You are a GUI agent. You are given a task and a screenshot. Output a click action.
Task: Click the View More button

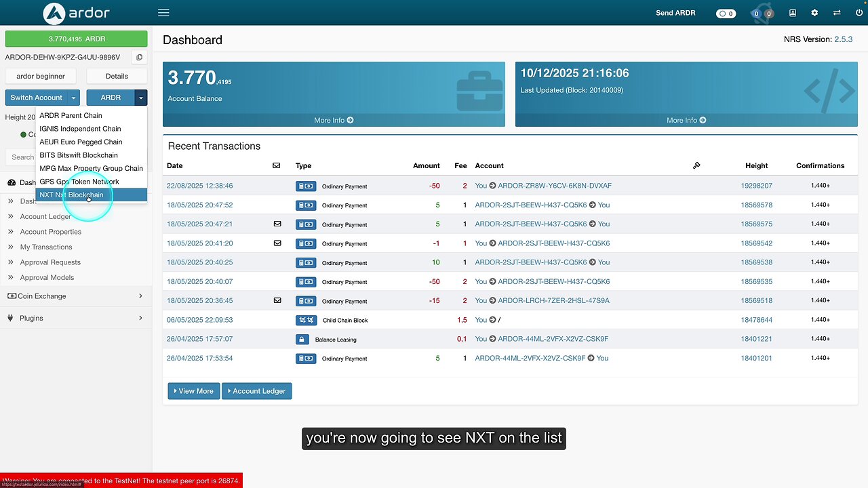tap(194, 391)
